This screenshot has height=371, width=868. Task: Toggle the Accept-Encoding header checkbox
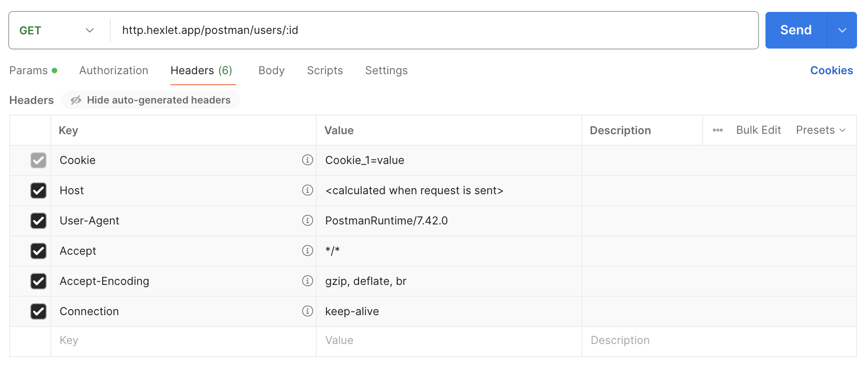(38, 281)
